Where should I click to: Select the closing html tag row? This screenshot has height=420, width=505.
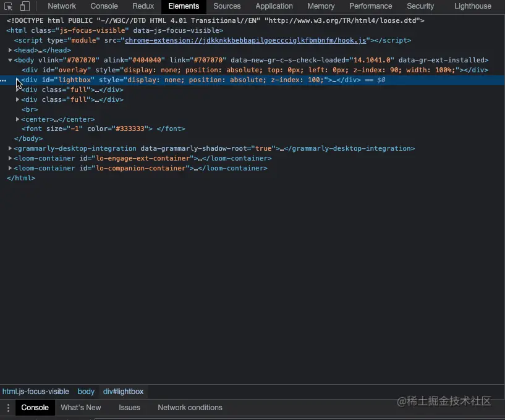pos(21,178)
